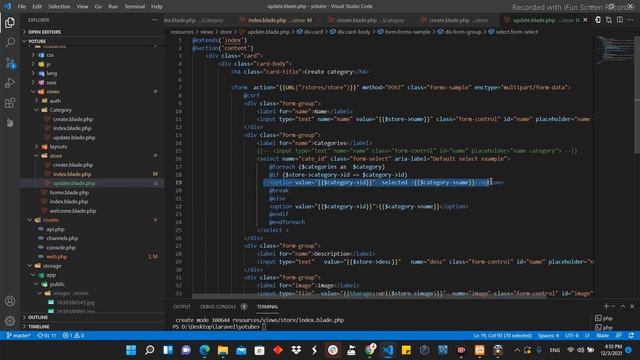Expand the css folder

point(50,55)
